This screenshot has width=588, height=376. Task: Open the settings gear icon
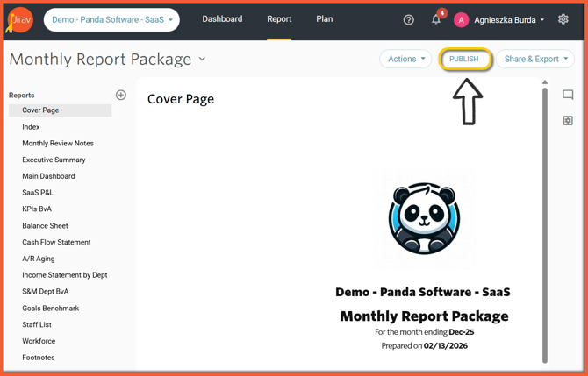tap(563, 19)
